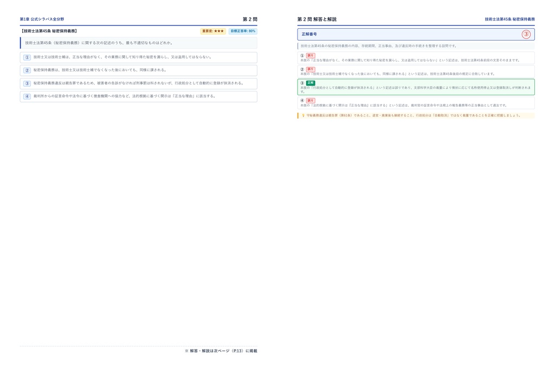
Task: Click the yellow tip text 守秘義務違反は親告罪（第61条）
Action: tap(414, 115)
